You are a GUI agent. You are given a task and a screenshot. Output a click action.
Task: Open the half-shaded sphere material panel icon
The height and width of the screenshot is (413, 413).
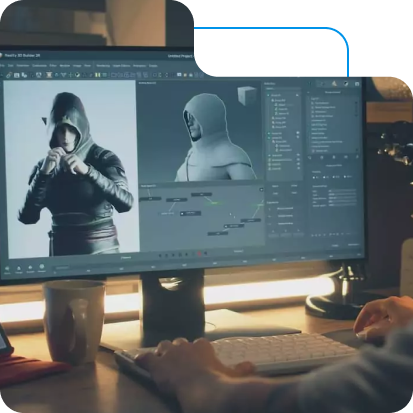pyautogui.click(x=346, y=84)
